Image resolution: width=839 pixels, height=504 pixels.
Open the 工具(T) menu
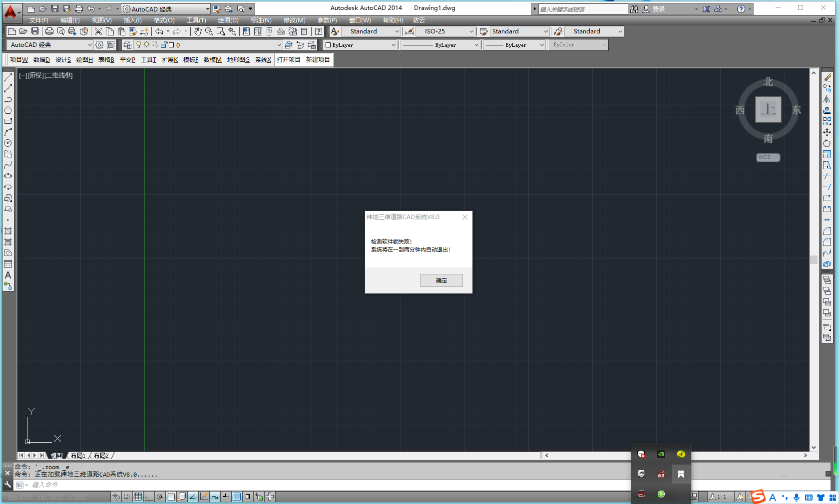pos(196,20)
